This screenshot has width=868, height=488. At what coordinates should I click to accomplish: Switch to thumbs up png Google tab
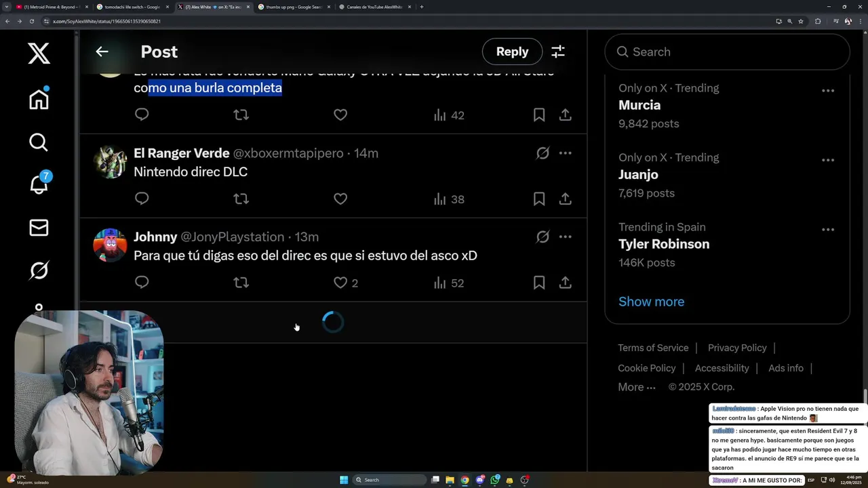(x=294, y=7)
